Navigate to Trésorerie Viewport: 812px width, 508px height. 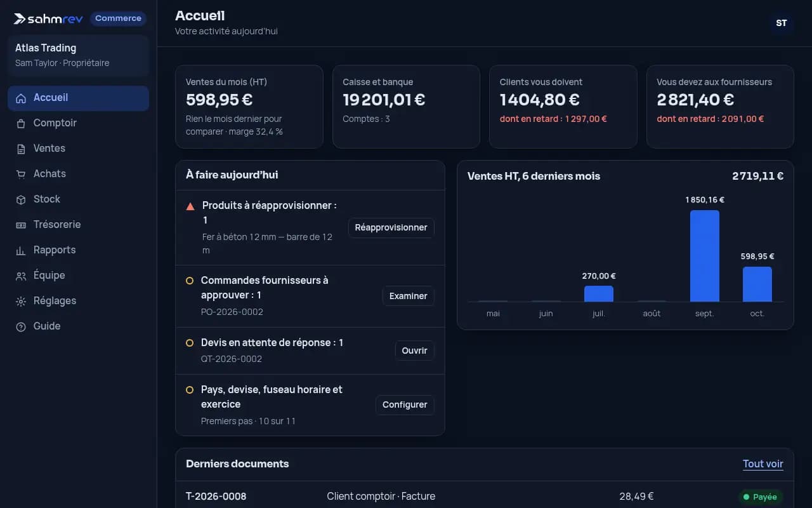(x=78, y=225)
